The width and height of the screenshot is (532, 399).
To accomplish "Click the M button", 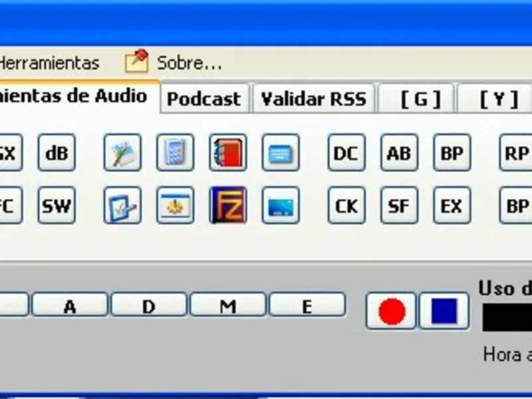I will [228, 305].
